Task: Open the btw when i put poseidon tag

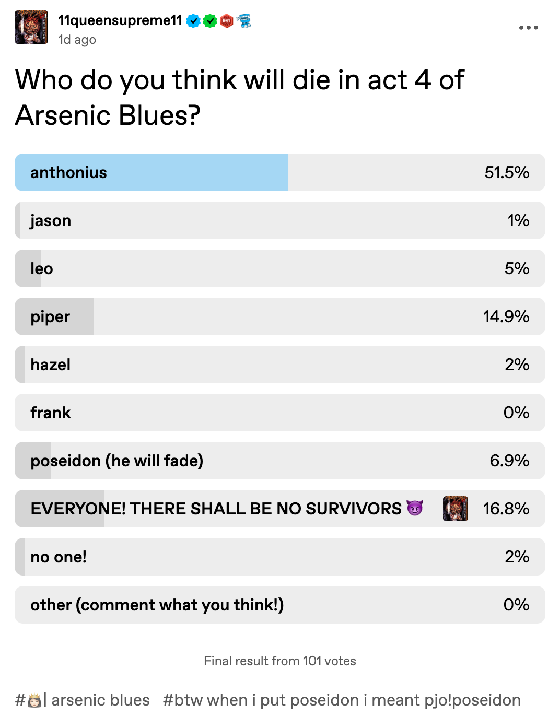Action: (x=342, y=700)
